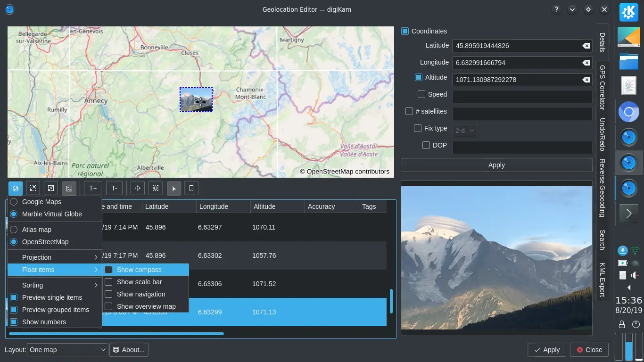Select Google Maps from the menu

pos(41,202)
